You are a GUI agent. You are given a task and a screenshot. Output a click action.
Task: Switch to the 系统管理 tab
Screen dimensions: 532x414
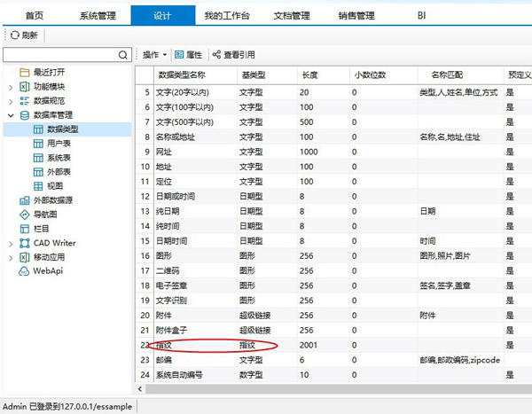click(x=97, y=15)
